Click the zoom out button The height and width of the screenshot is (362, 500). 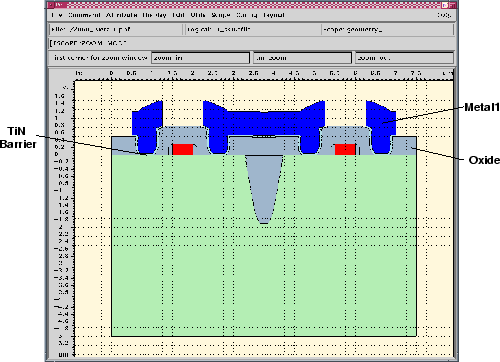(404, 58)
